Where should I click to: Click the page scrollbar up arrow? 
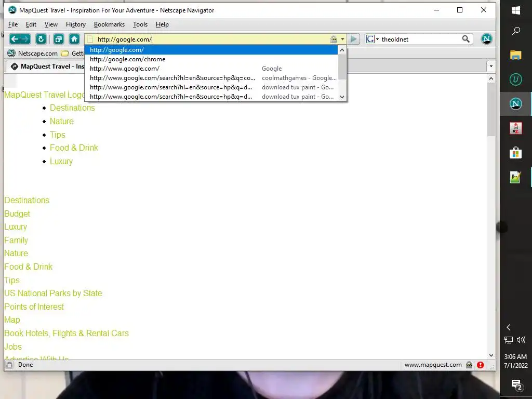tap(491, 79)
